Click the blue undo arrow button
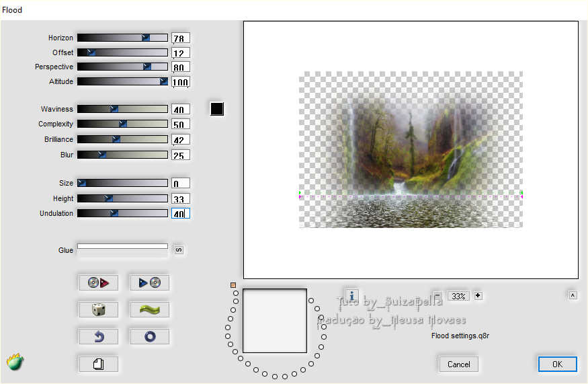The height and width of the screenshot is (384, 588). (x=98, y=337)
